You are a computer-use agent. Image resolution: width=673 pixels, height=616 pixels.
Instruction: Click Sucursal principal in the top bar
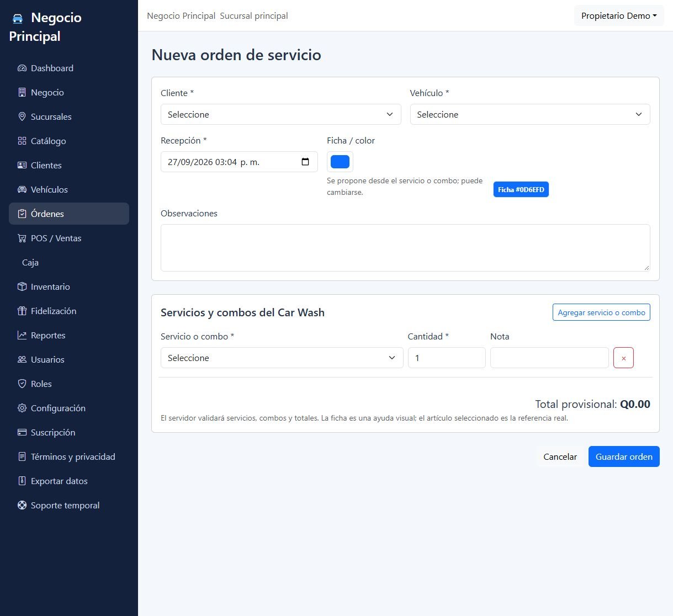[x=254, y=16]
